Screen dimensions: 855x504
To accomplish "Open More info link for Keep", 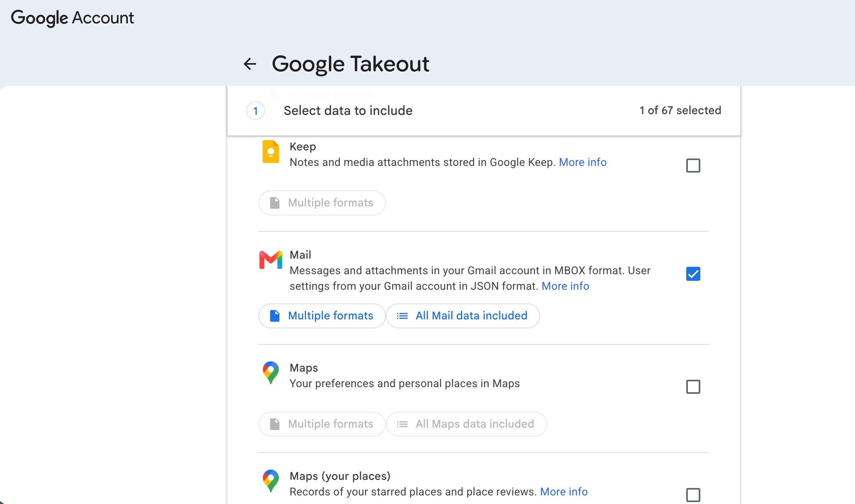I will pyautogui.click(x=583, y=162).
